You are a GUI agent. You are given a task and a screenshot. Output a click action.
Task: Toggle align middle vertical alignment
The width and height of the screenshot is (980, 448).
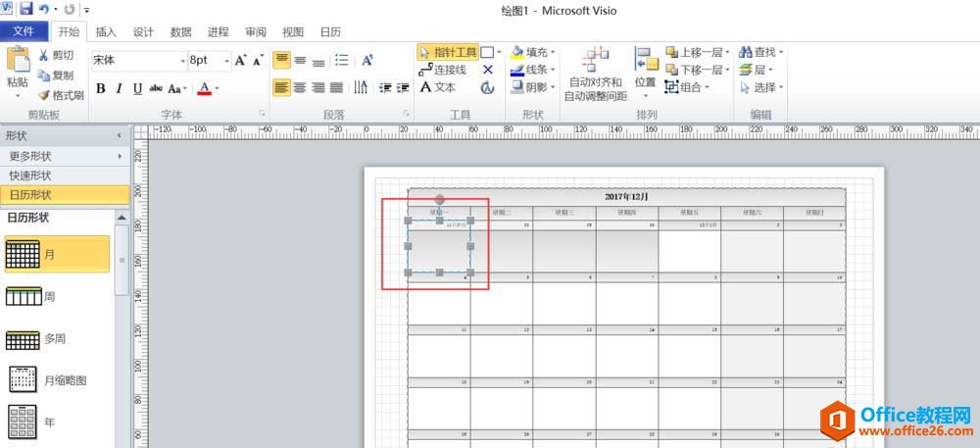[x=301, y=60]
